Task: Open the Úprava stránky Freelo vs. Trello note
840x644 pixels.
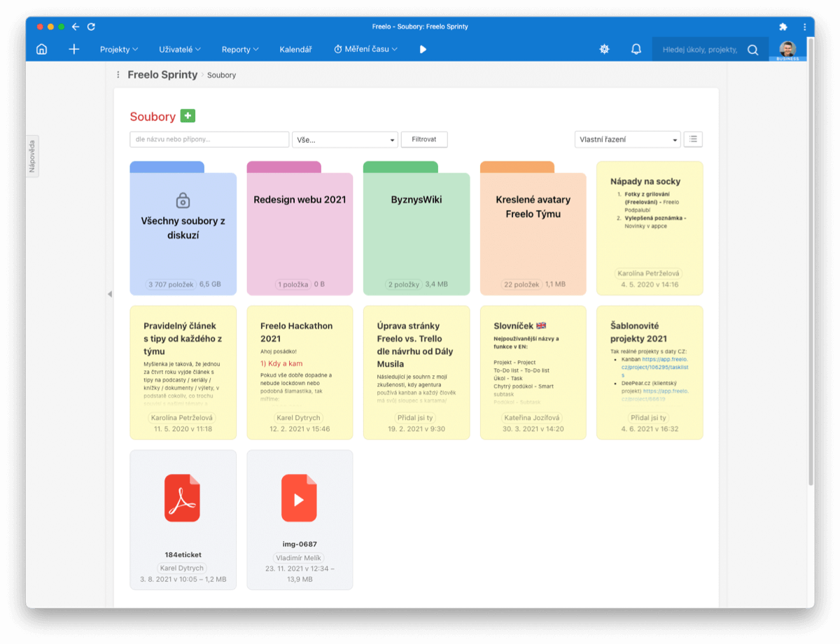Action: tap(416, 372)
